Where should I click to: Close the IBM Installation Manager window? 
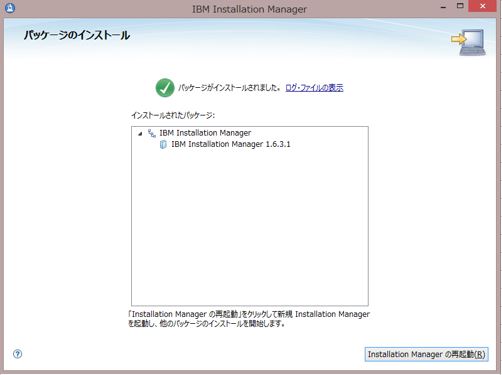pos(482,6)
